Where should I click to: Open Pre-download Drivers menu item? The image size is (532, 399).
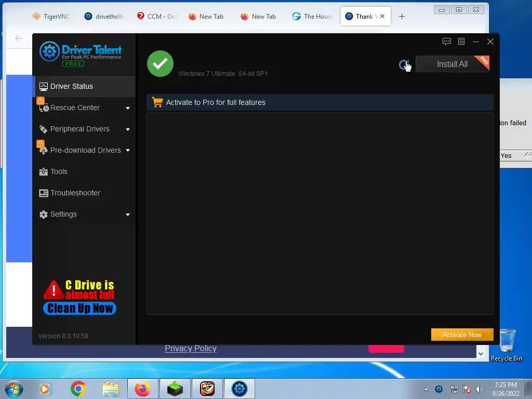point(86,150)
